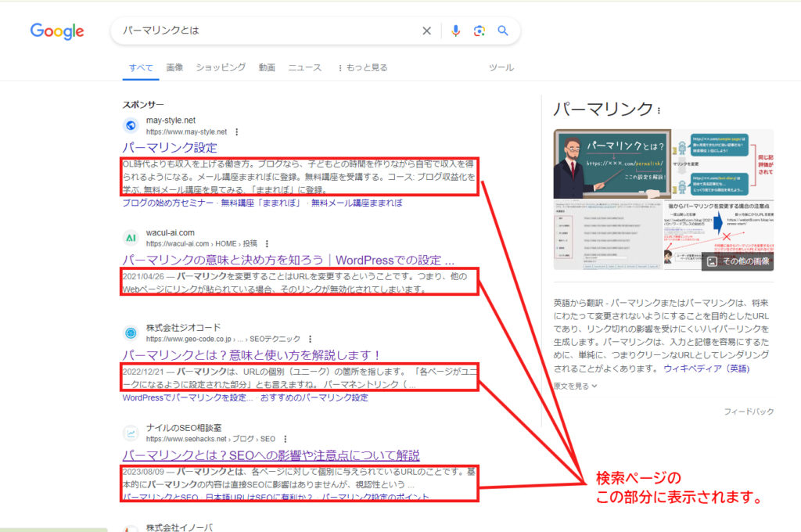Click the blue magnifier search icon

tap(503, 31)
